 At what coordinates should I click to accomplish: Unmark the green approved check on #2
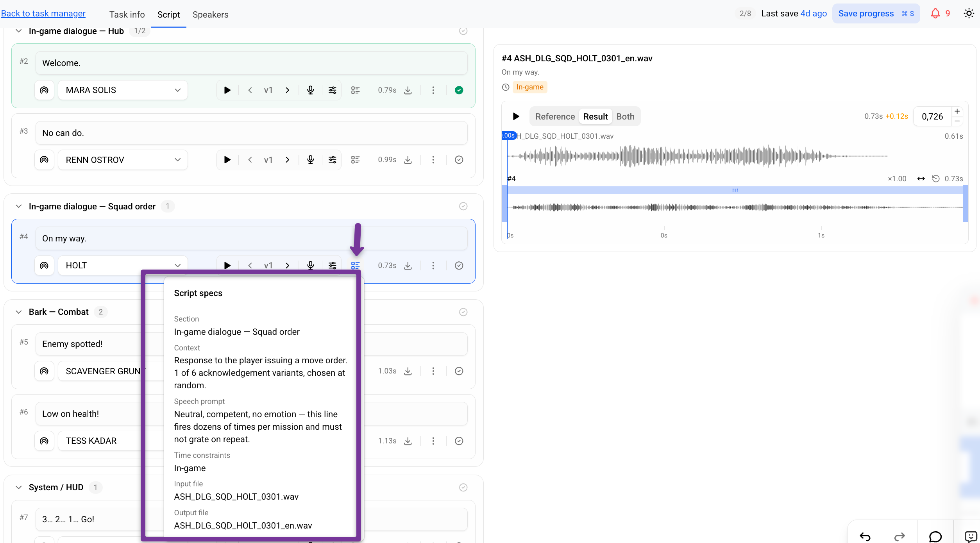(x=459, y=90)
